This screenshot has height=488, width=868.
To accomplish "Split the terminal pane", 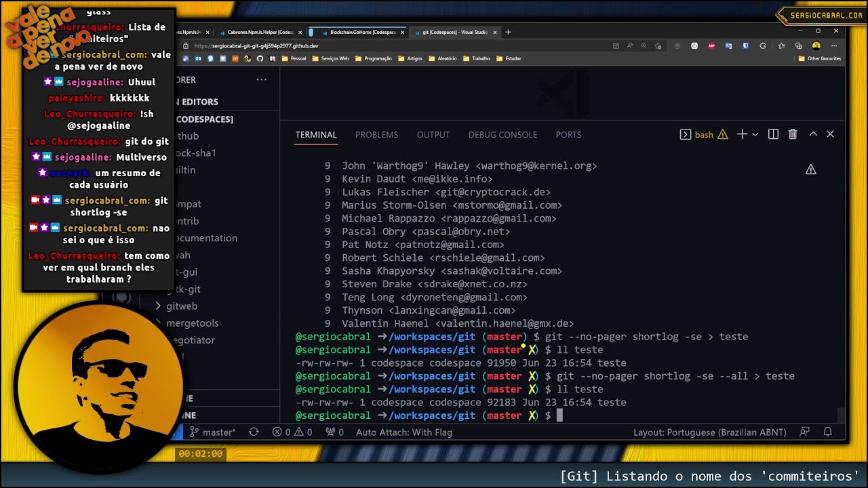I will 773,134.
